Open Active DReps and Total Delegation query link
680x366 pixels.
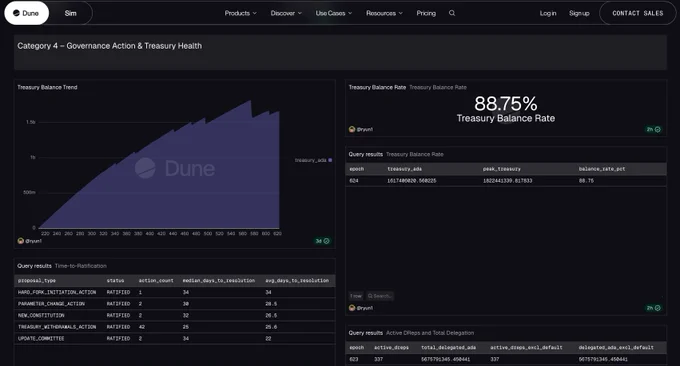430,333
